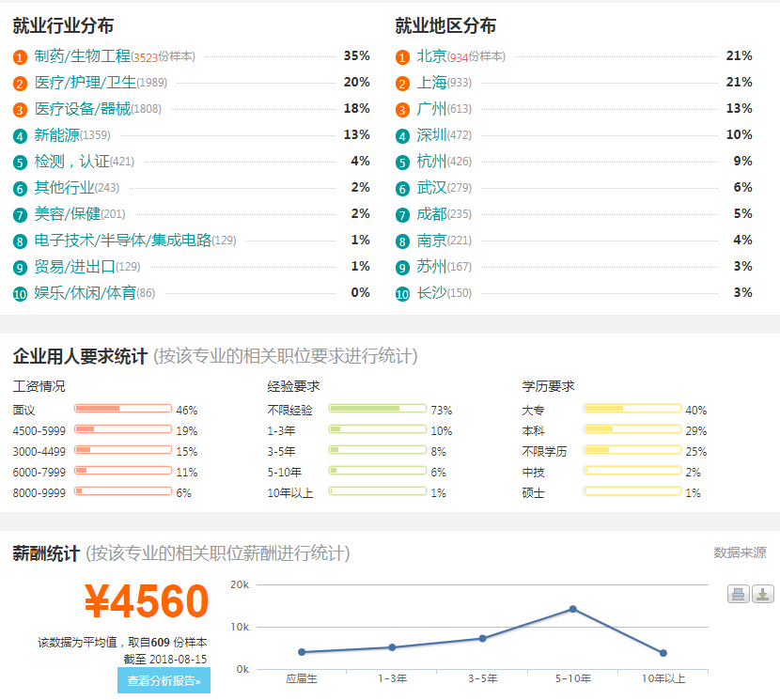
Task: Click the 应届生 data point on chart
Action: point(302,652)
